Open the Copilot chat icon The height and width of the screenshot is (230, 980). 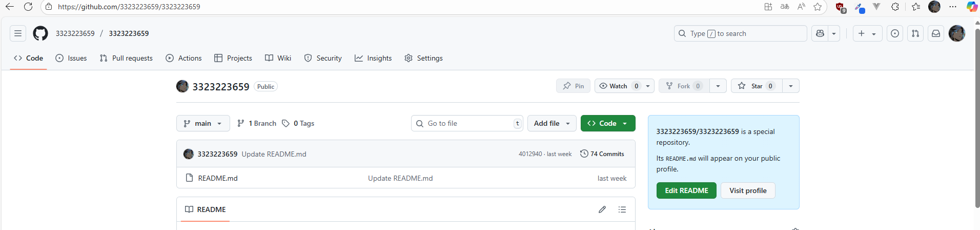click(x=820, y=33)
